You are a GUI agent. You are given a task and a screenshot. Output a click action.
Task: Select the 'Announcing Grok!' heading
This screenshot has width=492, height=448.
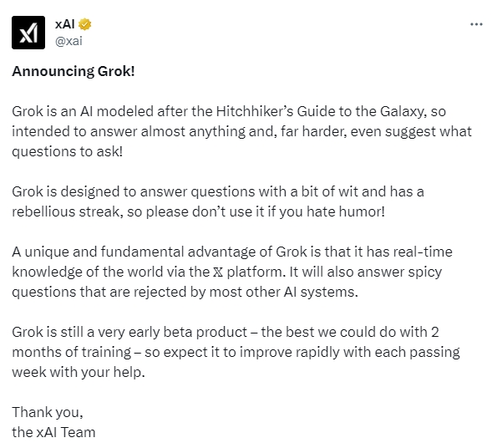74,71
